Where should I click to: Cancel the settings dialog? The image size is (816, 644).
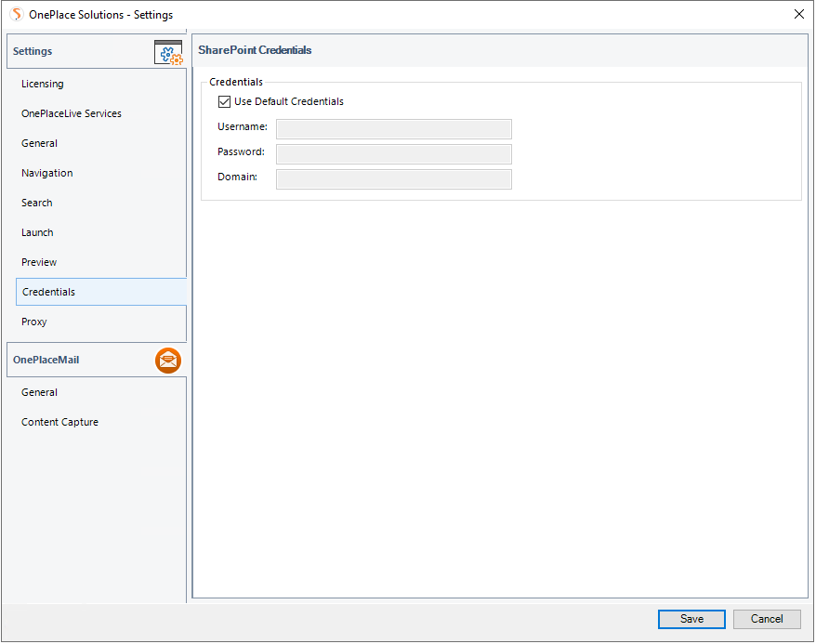pos(767,619)
